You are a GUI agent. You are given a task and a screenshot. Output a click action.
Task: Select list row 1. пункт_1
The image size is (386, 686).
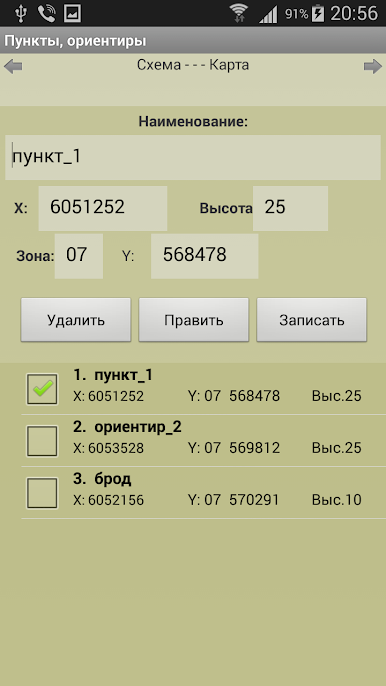click(204, 388)
